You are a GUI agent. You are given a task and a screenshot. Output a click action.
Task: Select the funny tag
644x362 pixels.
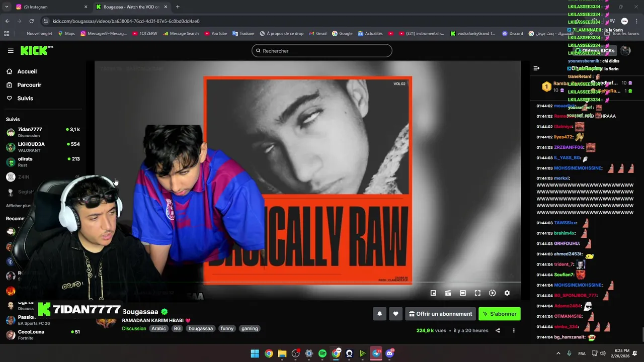(227, 328)
